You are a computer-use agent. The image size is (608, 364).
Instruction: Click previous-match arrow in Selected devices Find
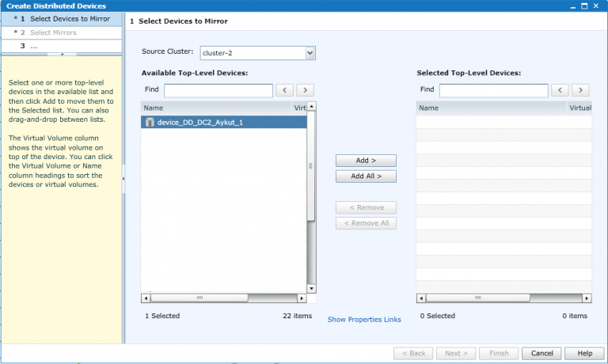click(x=560, y=90)
